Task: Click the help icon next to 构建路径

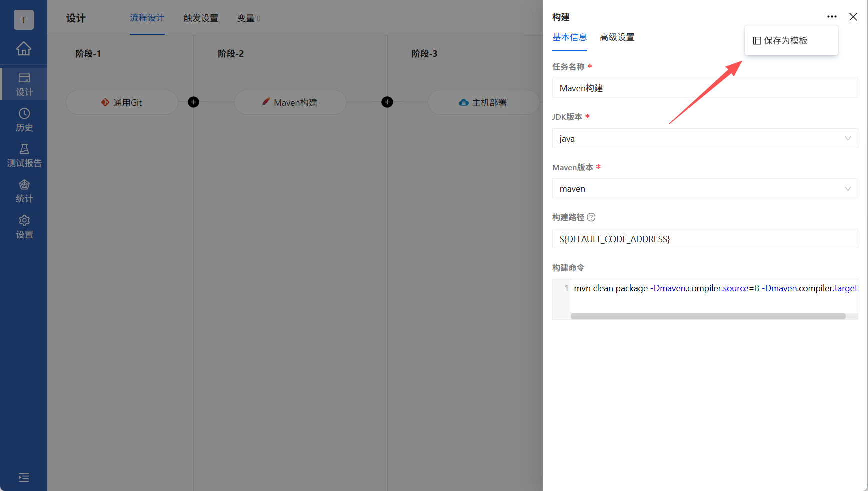Action: (591, 217)
